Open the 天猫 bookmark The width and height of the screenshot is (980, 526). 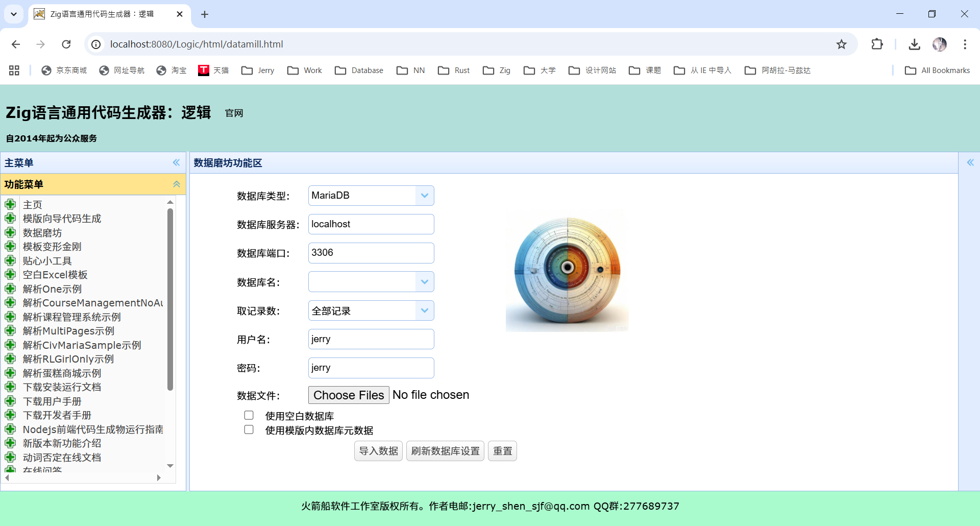(214, 70)
